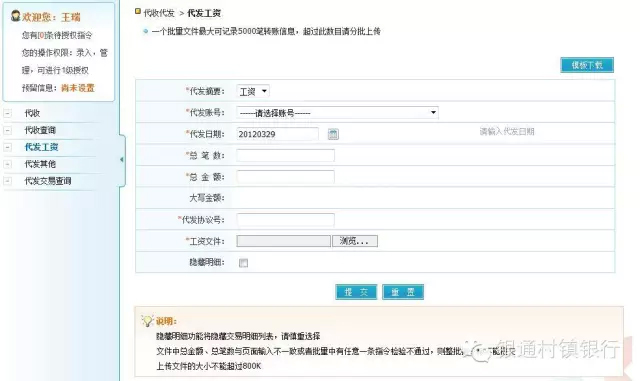Click the 模板下载 template download button
The height and width of the screenshot is (381, 640).
(587, 65)
